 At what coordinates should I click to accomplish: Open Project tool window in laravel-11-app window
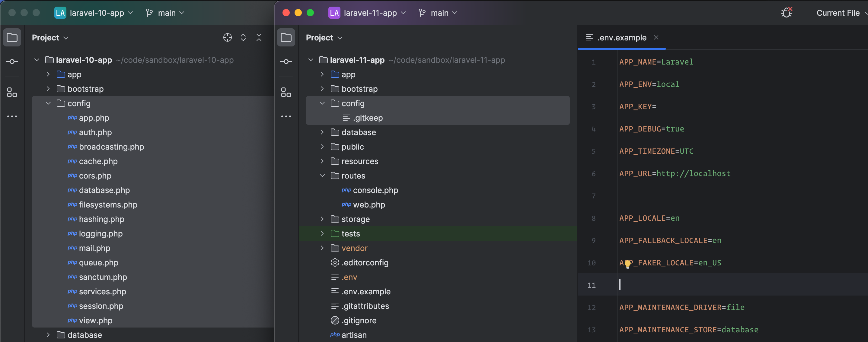[x=286, y=37]
